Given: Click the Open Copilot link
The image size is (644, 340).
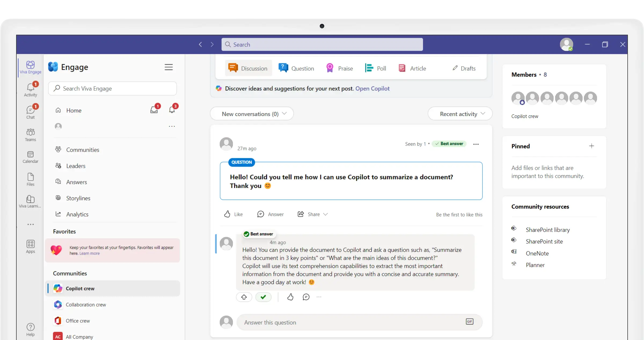Looking at the screenshot, I should click(372, 88).
